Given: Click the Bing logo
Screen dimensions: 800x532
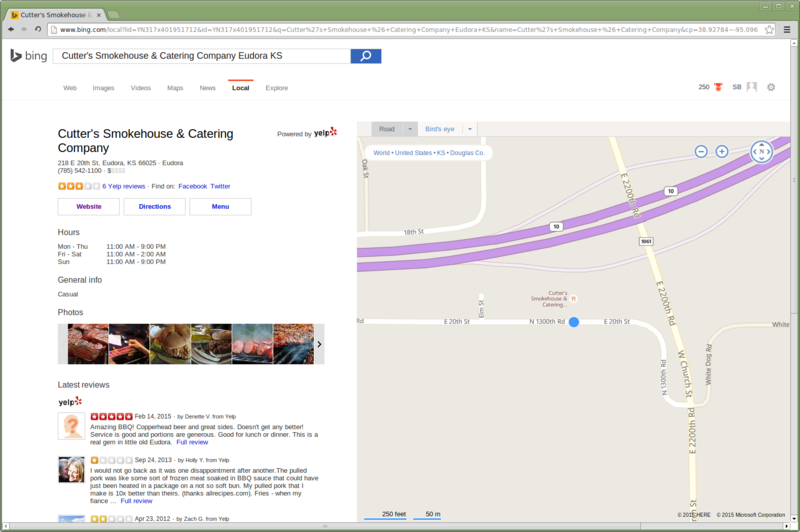Looking at the screenshot, I should coord(29,56).
